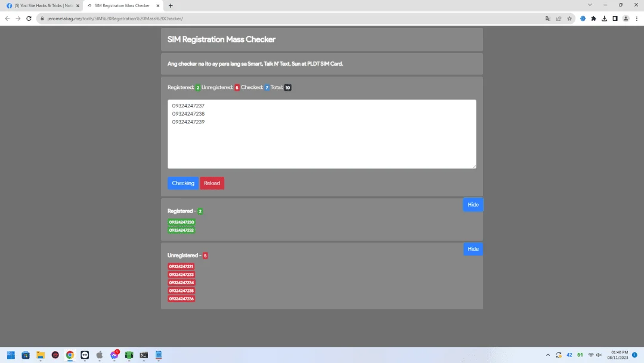Click the browser Back arrow
The width and height of the screenshot is (644, 363).
point(7,19)
